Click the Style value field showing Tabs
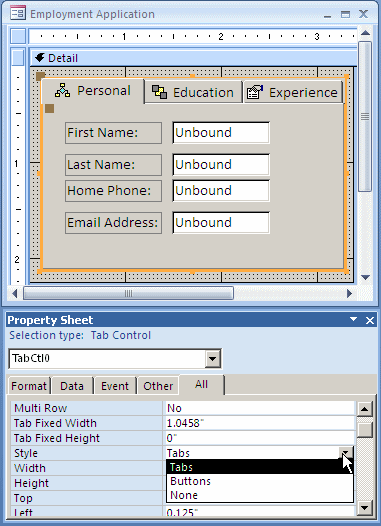 (x=252, y=453)
